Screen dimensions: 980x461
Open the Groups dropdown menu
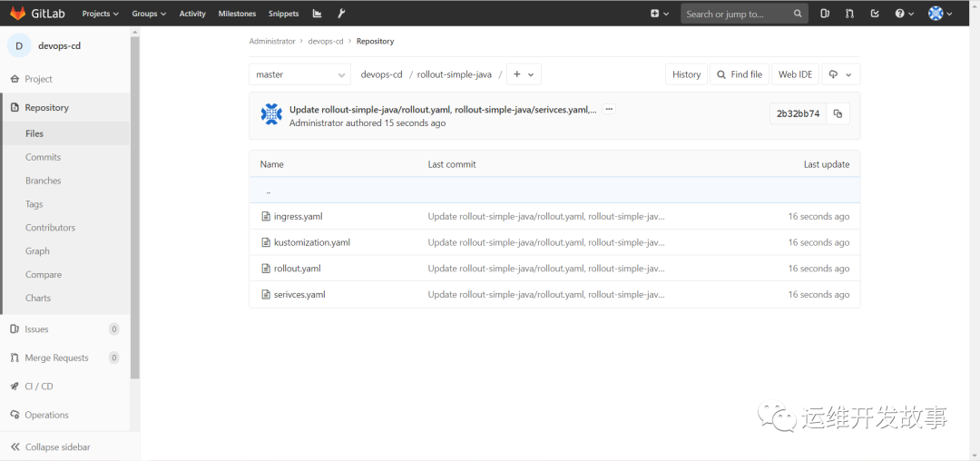point(149,13)
